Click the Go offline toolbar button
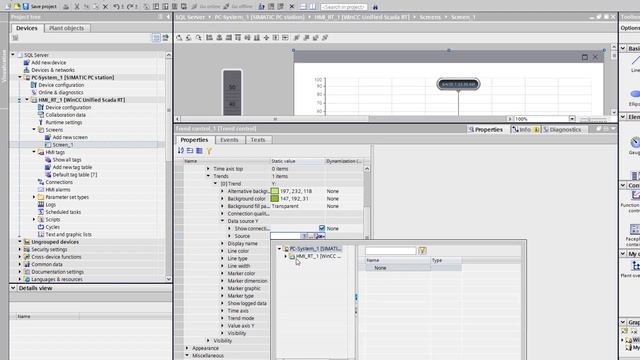 pos(238,7)
